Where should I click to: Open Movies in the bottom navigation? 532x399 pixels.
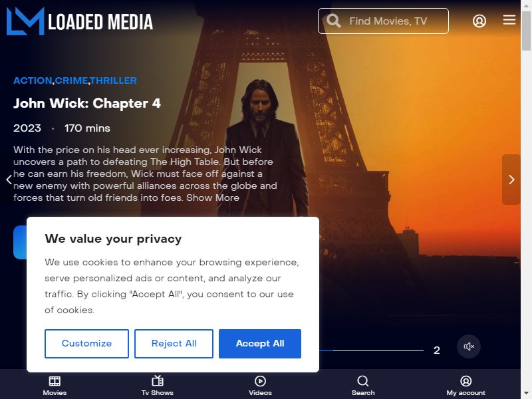55,386
